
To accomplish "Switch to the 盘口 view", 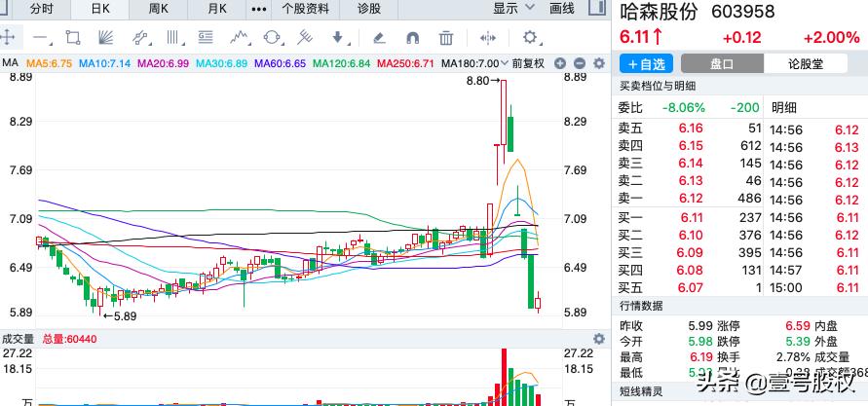I will [722, 63].
